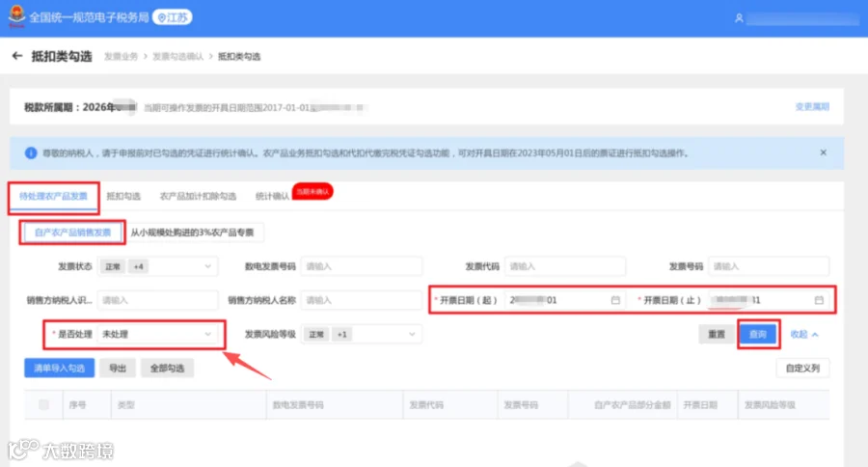Click the red 当期未确认 badge

click(x=312, y=192)
